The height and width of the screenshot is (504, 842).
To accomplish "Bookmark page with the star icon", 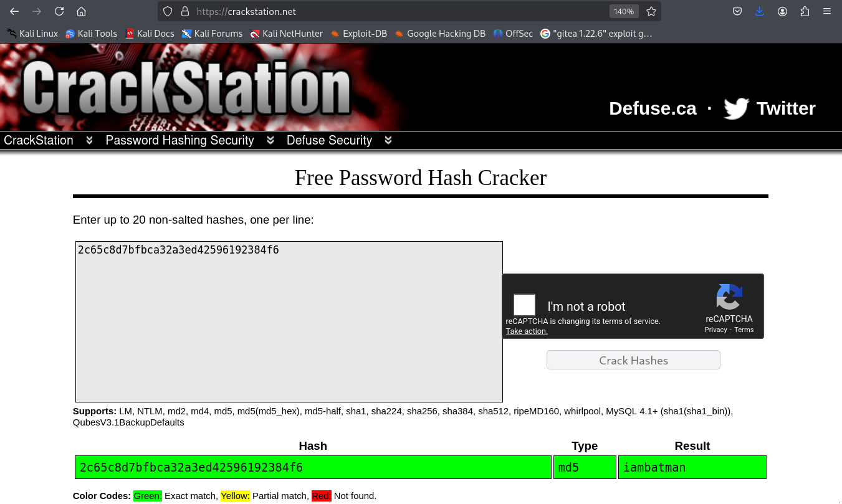I will click(x=651, y=11).
